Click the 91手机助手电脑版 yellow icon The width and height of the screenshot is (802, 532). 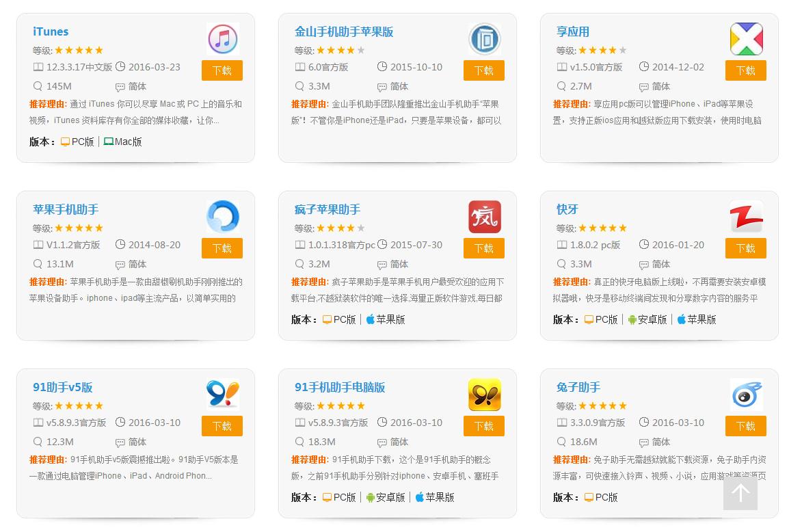click(484, 395)
